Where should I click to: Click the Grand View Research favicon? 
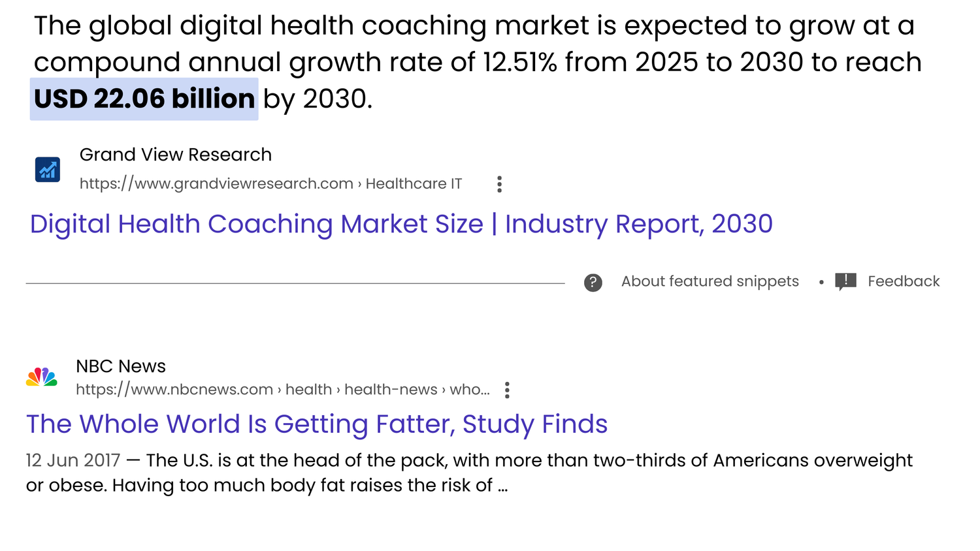(48, 170)
